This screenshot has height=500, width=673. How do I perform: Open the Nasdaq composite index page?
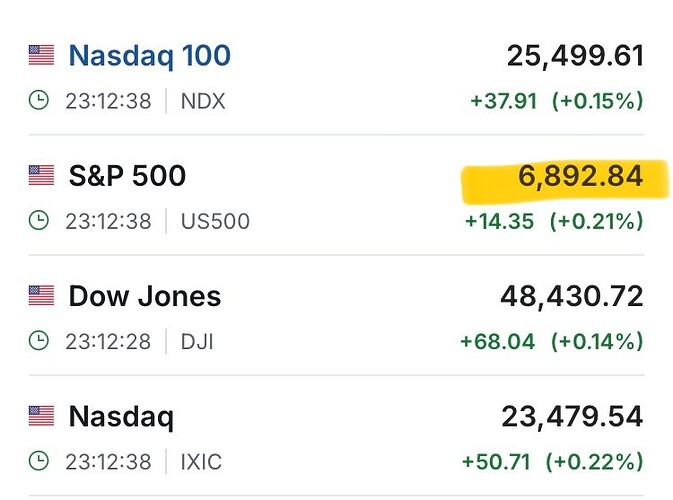click(120, 416)
